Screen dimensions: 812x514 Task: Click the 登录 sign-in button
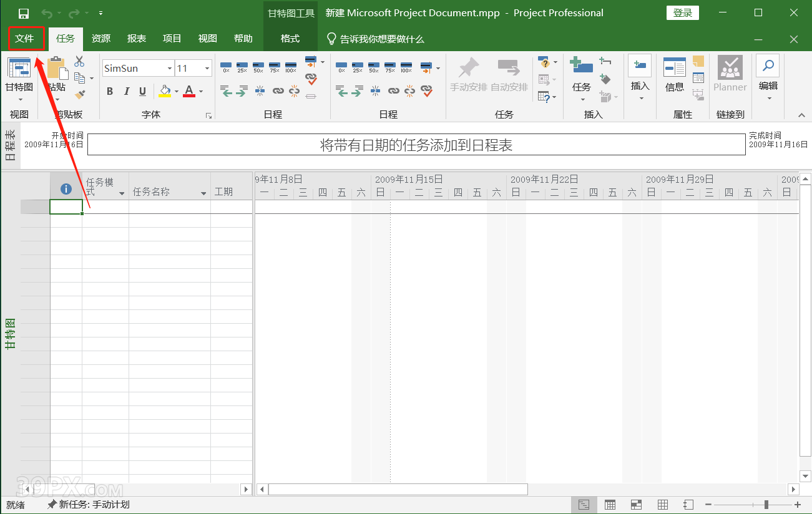click(683, 13)
